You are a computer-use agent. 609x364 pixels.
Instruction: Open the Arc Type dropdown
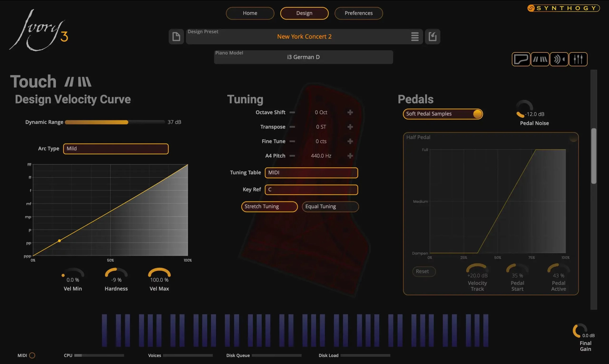pos(116,149)
